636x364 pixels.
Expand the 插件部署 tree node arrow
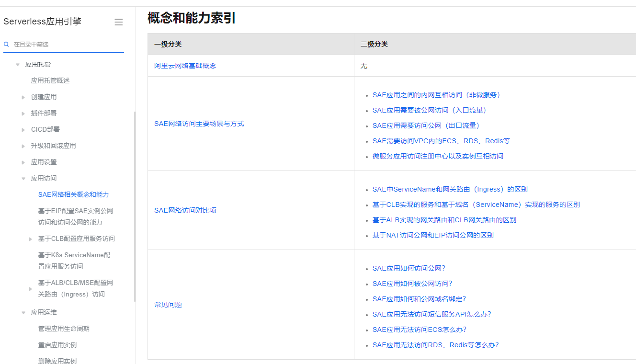(23, 114)
